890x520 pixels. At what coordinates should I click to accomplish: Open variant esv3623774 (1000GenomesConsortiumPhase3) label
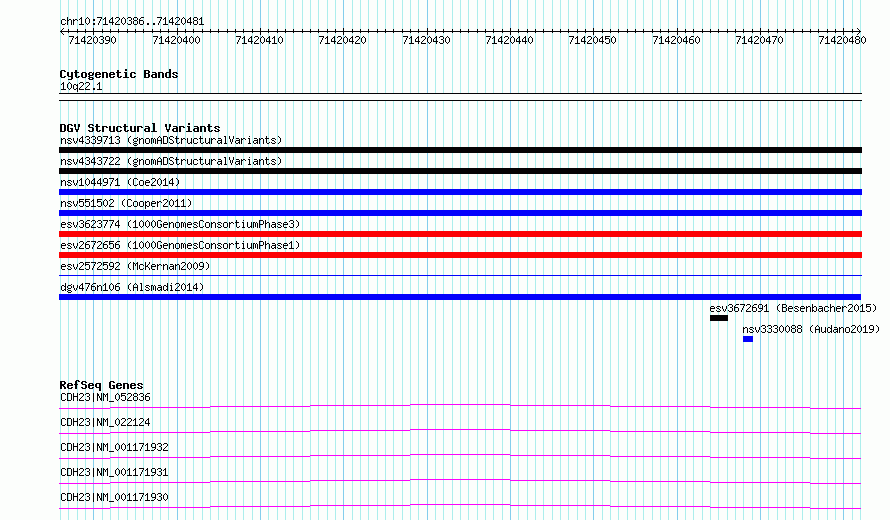(x=180, y=224)
